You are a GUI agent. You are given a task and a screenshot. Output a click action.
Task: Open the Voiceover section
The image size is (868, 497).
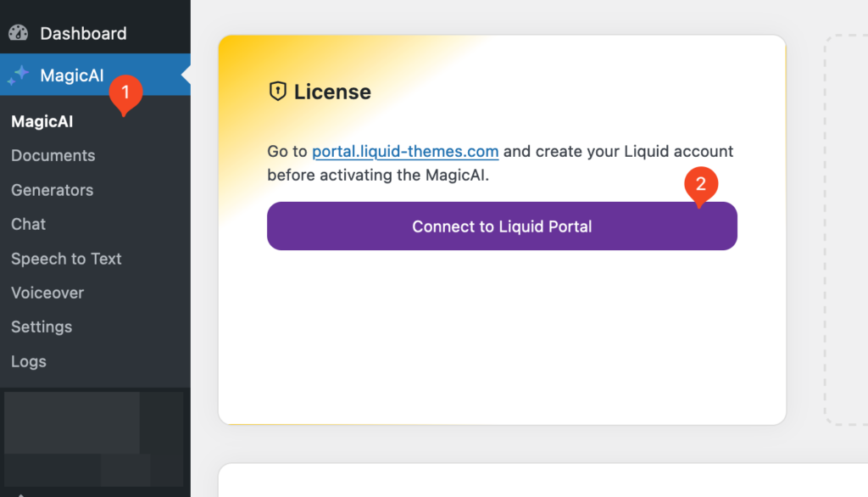47,293
